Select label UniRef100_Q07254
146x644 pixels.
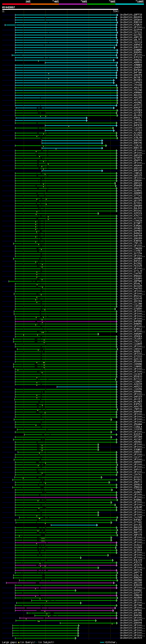pyautogui.click(x=131, y=254)
